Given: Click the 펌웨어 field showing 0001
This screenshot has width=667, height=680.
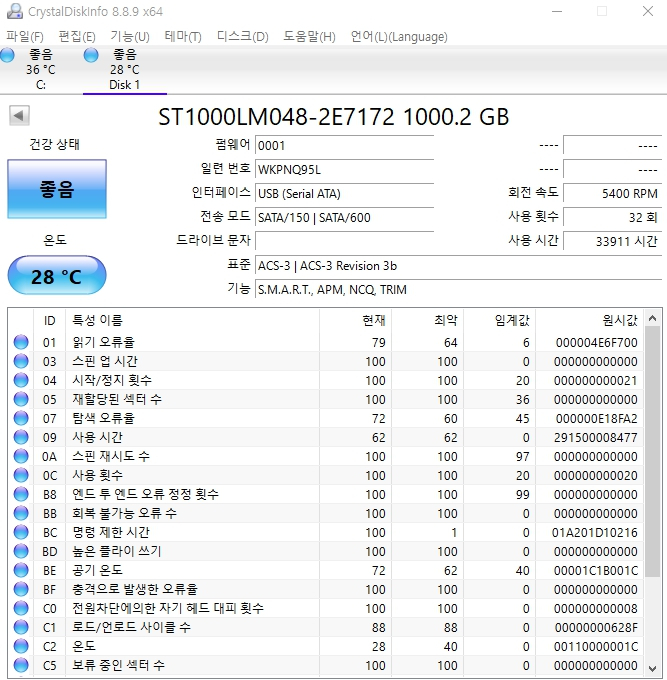Looking at the screenshot, I should pos(344,145).
